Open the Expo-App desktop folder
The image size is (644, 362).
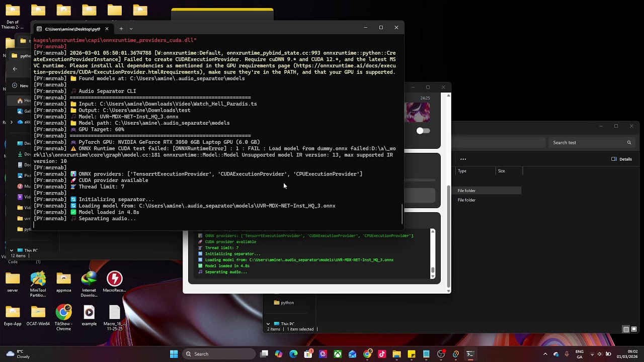click(13, 315)
